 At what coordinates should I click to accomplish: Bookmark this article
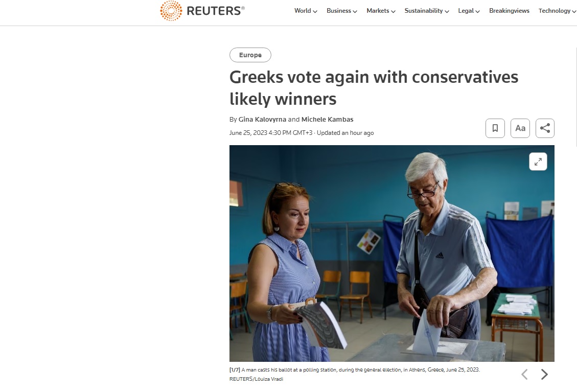pyautogui.click(x=495, y=128)
